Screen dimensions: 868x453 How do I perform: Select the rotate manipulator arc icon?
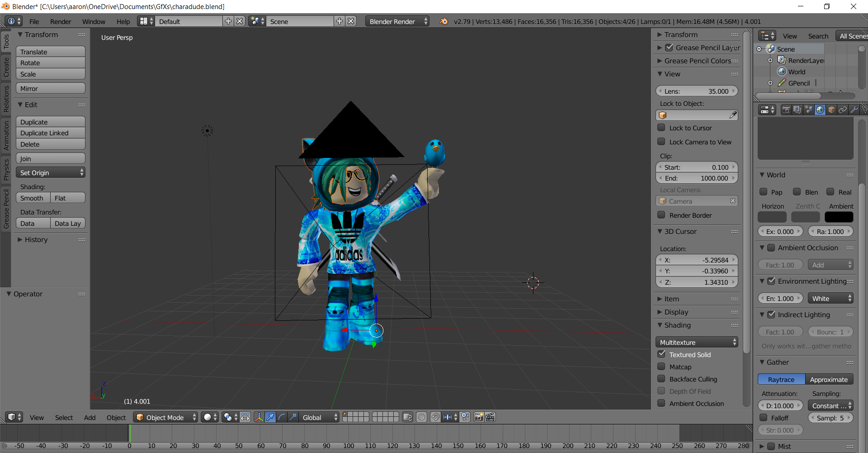(x=282, y=417)
